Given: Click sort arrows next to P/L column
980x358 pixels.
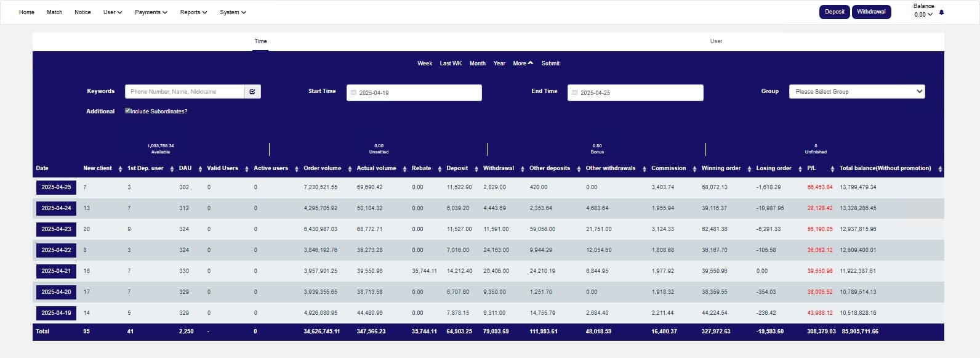Looking at the screenshot, I should click(x=832, y=169).
